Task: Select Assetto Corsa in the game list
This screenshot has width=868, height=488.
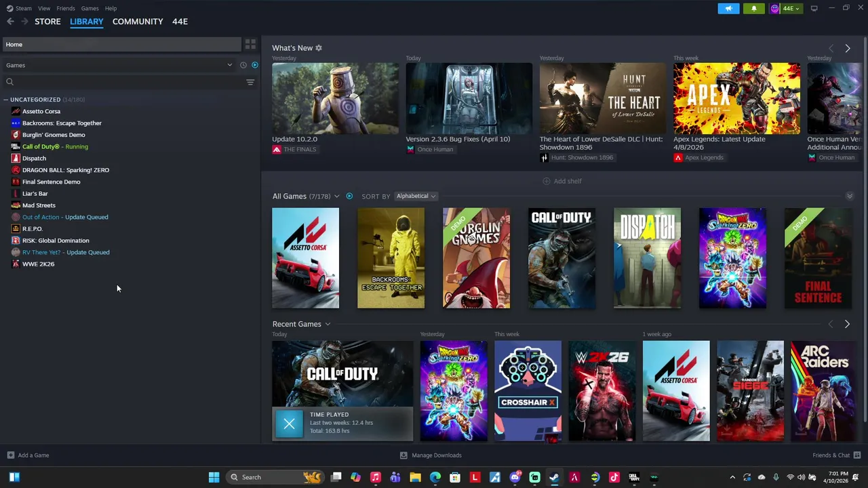Action: (41, 111)
